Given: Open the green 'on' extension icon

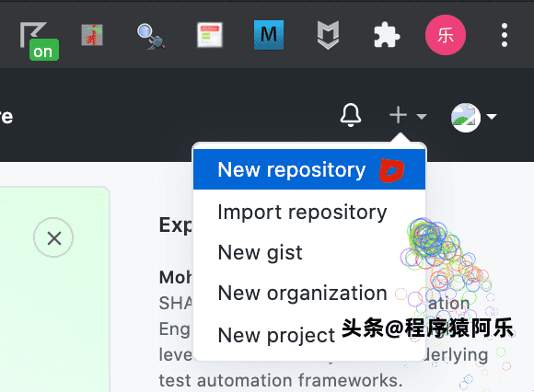Looking at the screenshot, I should [39, 40].
